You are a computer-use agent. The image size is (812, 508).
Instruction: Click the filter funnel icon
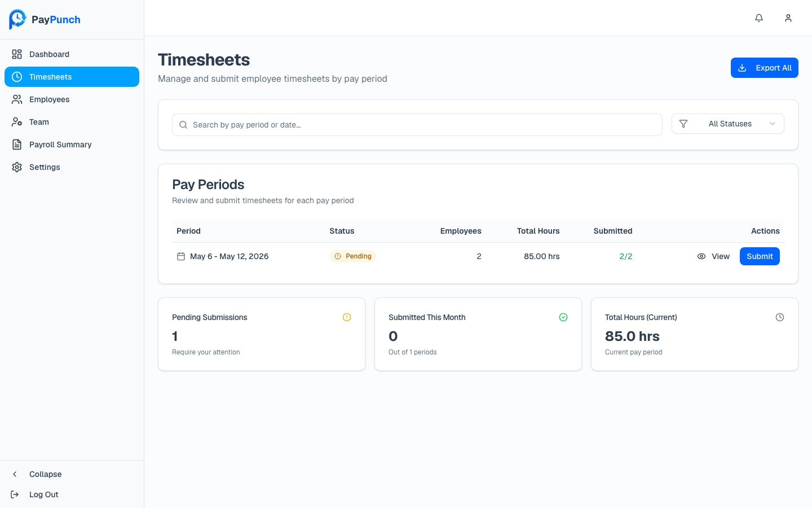coord(683,124)
